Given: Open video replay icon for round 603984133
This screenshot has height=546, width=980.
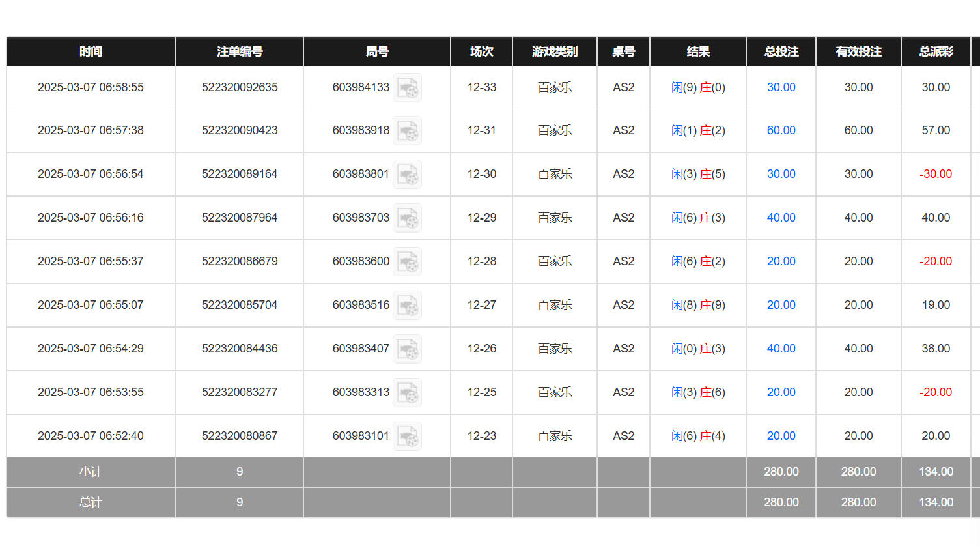Looking at the screenshot, I should tap(408, 88).
